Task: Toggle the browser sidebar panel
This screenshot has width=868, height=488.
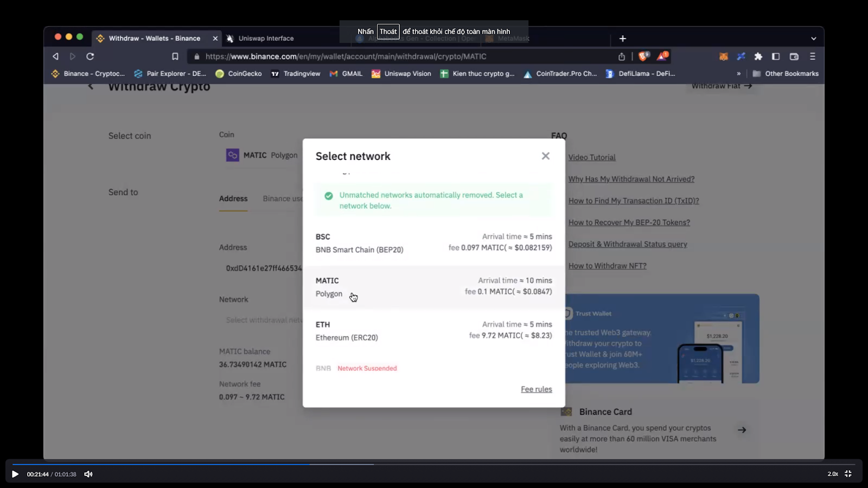Action: pyautogui.click(x=776, y=56)
